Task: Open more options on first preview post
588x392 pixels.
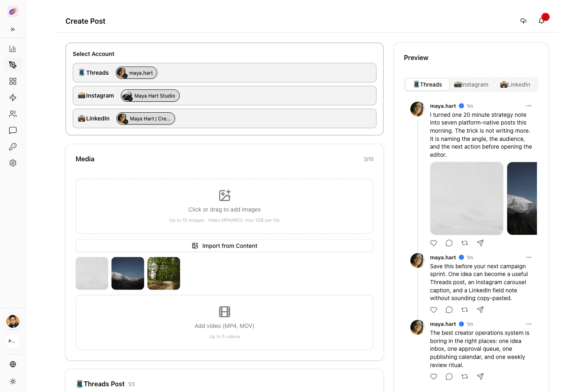Action: (529, 106)
